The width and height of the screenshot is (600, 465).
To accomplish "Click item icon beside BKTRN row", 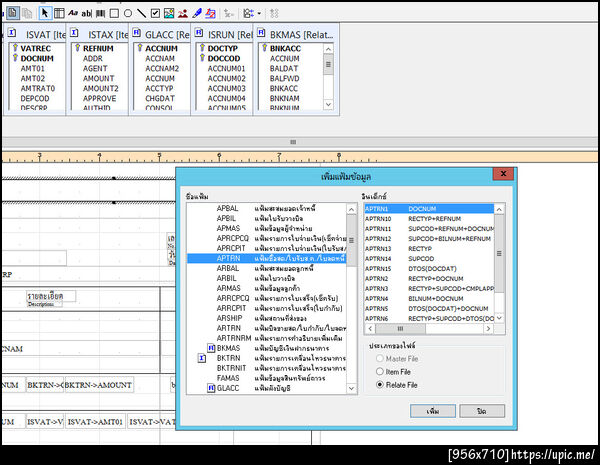I will point(202,359).
